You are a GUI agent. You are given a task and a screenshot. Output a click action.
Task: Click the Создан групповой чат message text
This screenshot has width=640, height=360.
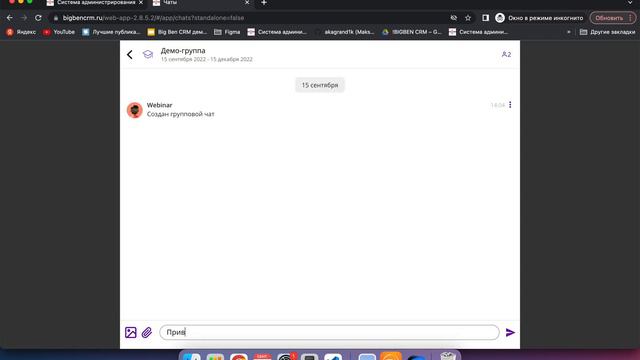pyautogui.click(x=180, y=114)
